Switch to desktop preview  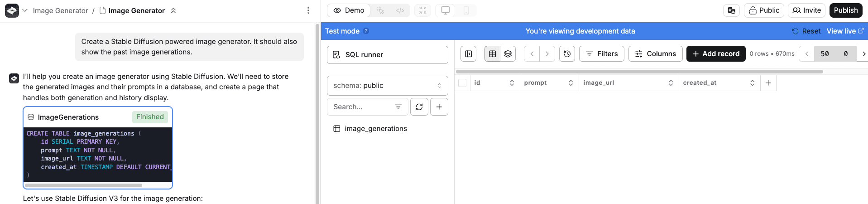(446, 10)
